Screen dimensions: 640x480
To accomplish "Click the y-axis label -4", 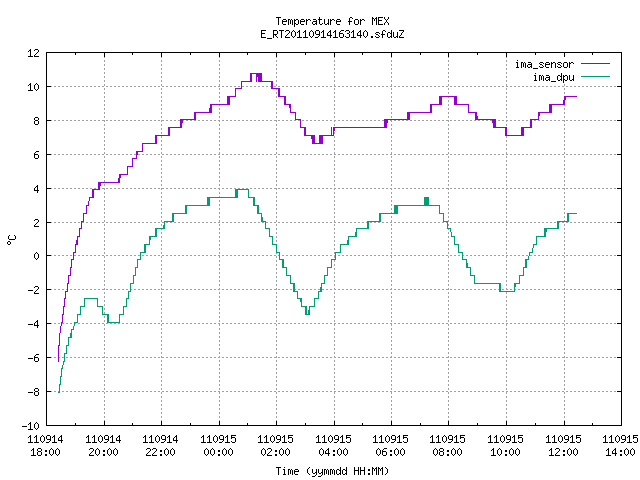I will coord(33,324).
